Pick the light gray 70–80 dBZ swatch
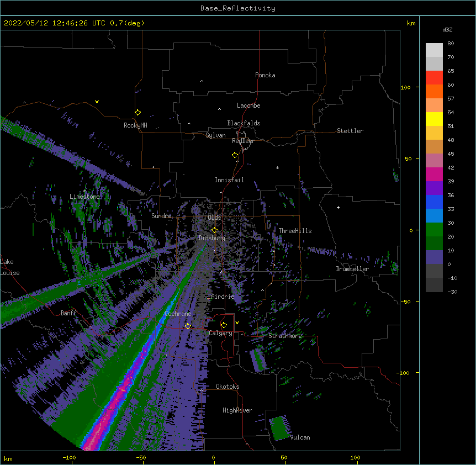Screen dimensions: 476x465 click(x=434, y=50)
